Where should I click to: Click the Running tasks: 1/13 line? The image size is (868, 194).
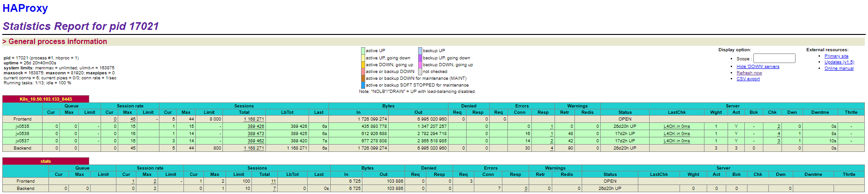pyautogui.click(x=38, y=83)
